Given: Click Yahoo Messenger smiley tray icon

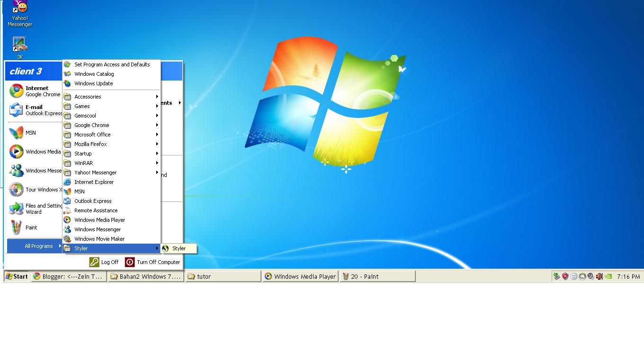Looking at the screenshot, I should (x=573, y=276).
